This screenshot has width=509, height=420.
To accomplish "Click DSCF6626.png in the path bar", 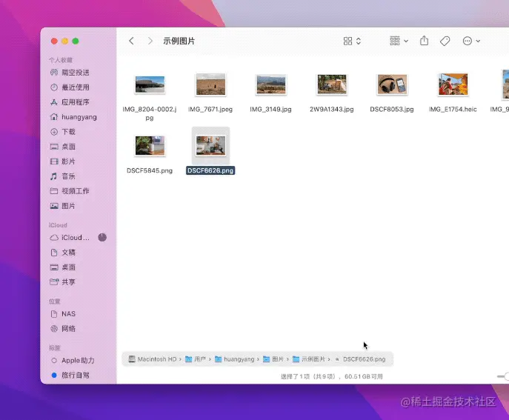I will point(360,359).
